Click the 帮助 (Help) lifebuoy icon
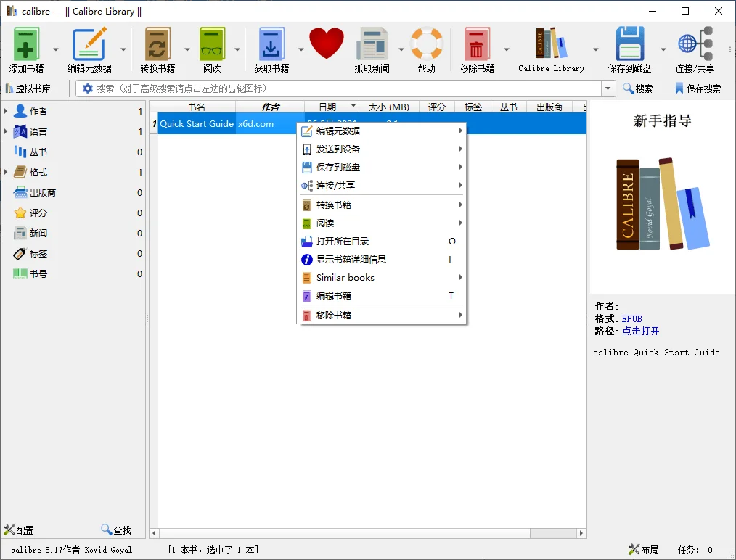This screenshot has height=560, width=736. point(426,45)
